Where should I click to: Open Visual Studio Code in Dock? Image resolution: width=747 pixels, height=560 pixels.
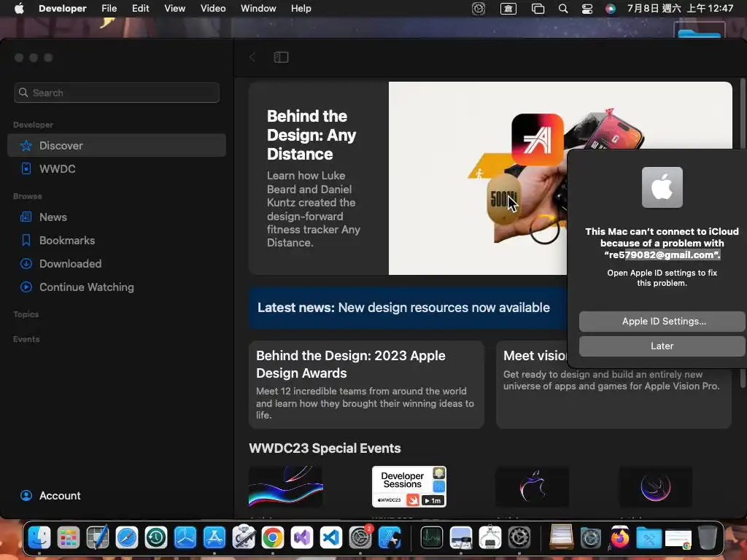pos(331,538)
